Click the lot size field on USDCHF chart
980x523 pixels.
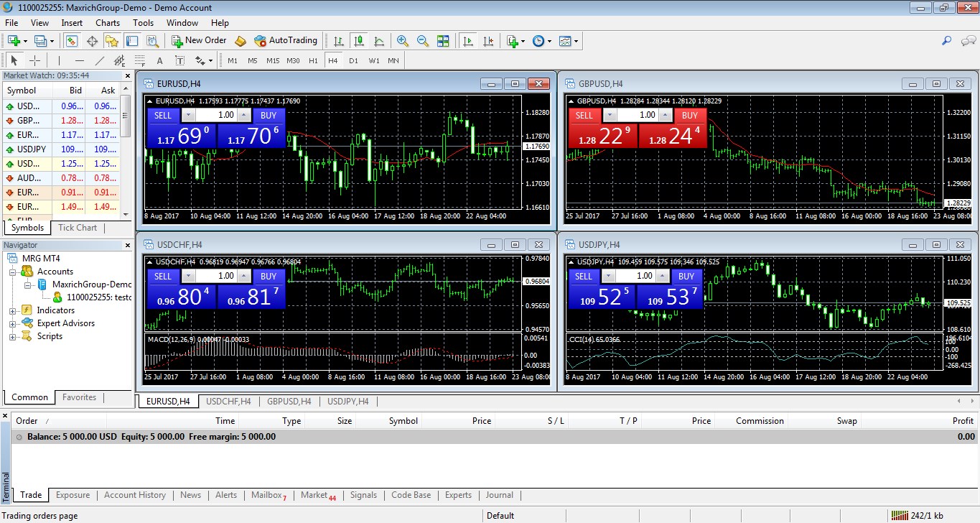(x=215, y=277)
